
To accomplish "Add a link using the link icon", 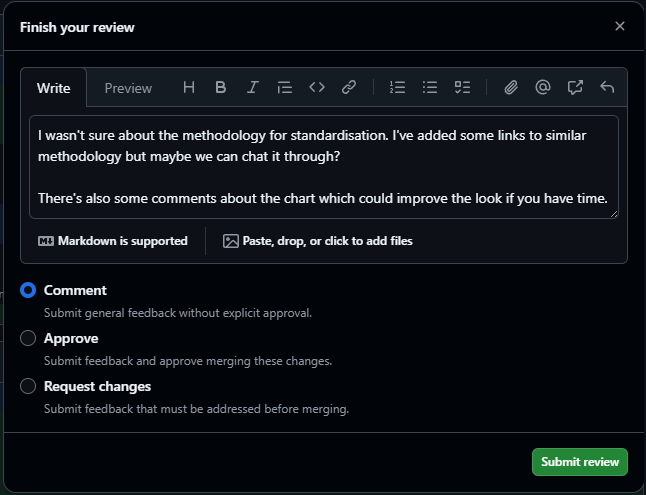I will 349,88.
